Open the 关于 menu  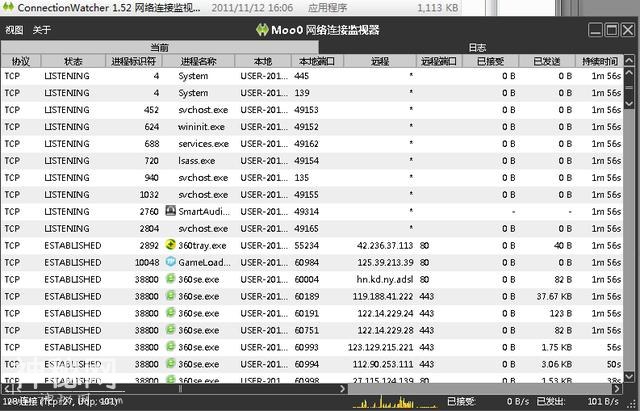point(42,30)
